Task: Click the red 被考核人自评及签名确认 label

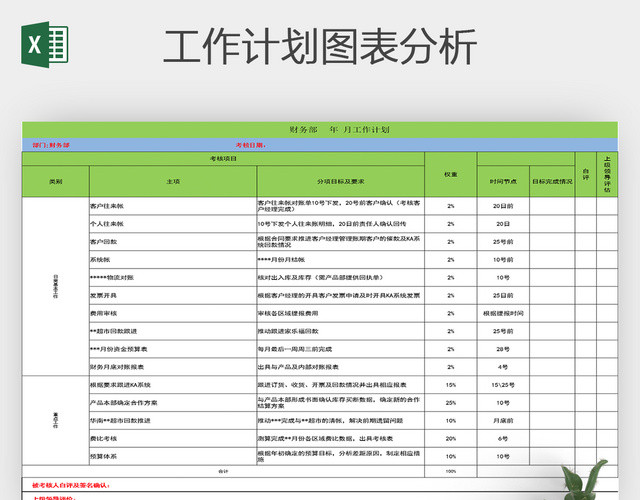Action: click(x=71, y=485)
